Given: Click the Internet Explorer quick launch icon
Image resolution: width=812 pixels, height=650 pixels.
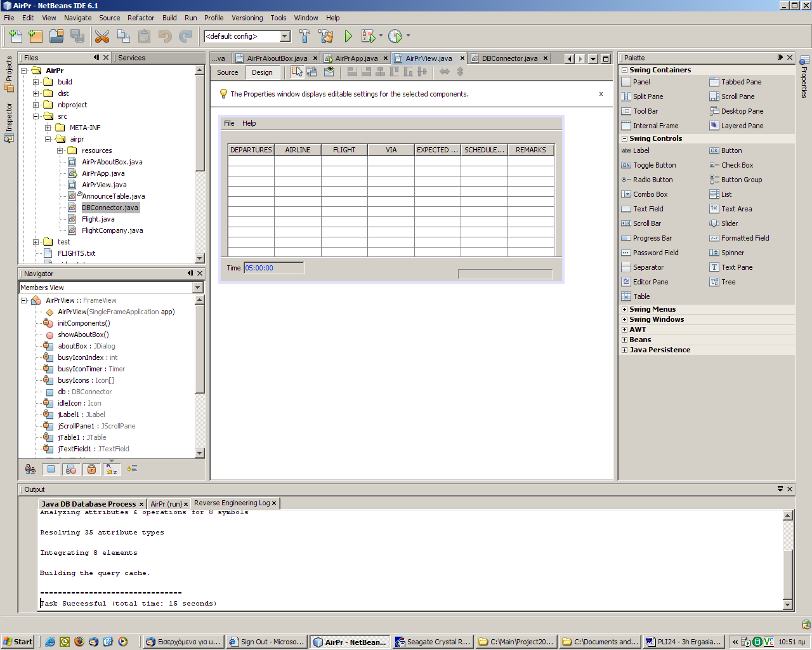Looking at the screenshot, I should pyautogui.click(x=49, y=642).
